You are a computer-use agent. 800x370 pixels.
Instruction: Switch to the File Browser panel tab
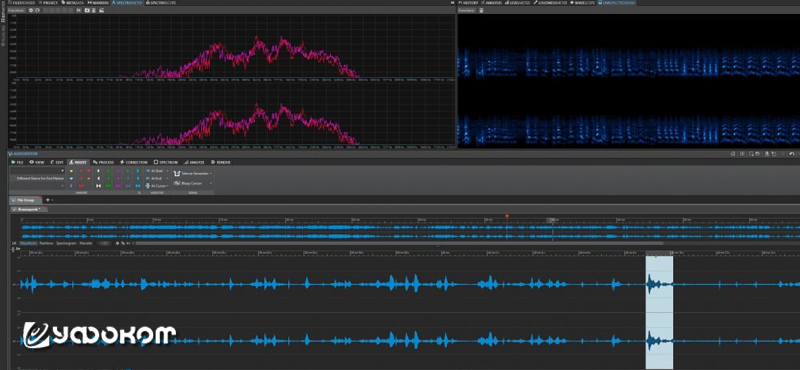tap(21, 3)
